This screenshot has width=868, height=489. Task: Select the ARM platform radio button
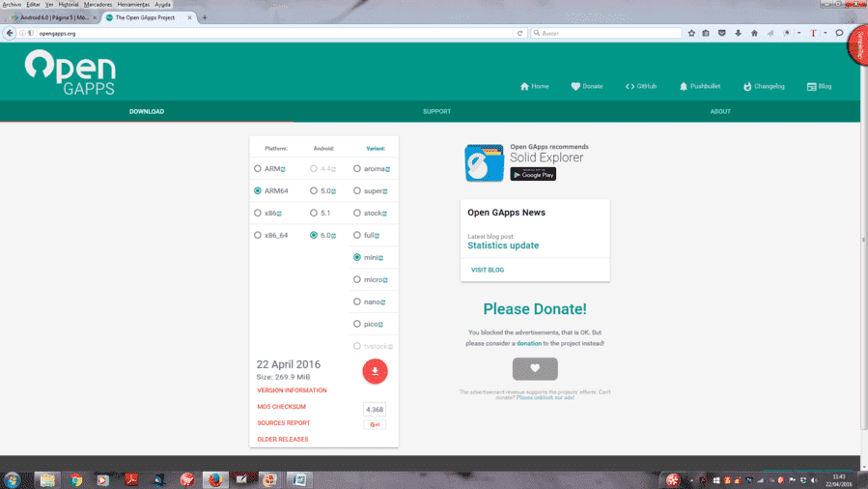pyautogui.click(x=258, y=168)
